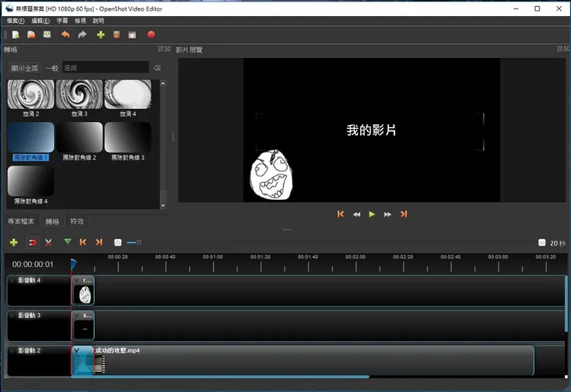Viewport: 571px width, 392px height.
Task: Open the profile chooser film icon
Action: (117, 35)
